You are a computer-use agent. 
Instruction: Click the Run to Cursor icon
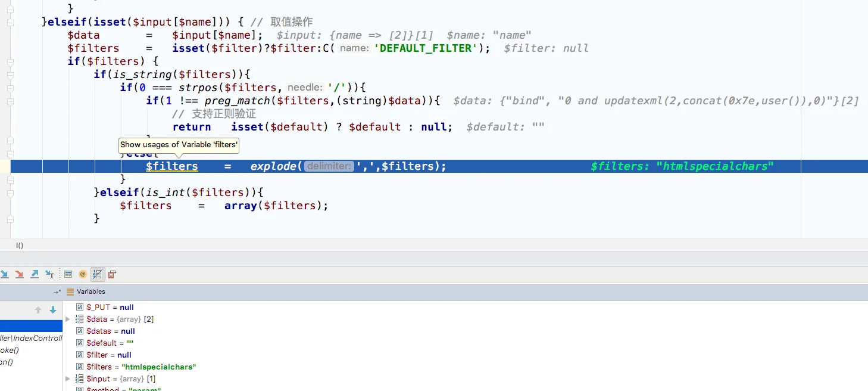(x=50, y=274)
